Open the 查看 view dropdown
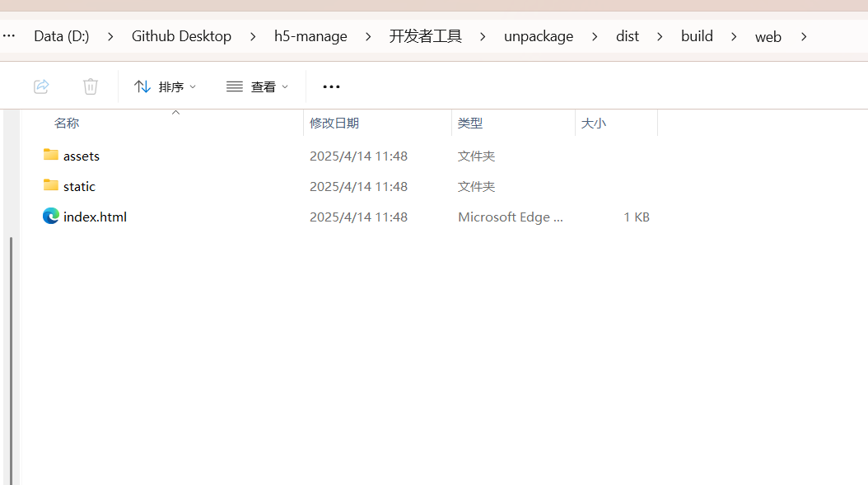The image size is (868, 485). 258,86
